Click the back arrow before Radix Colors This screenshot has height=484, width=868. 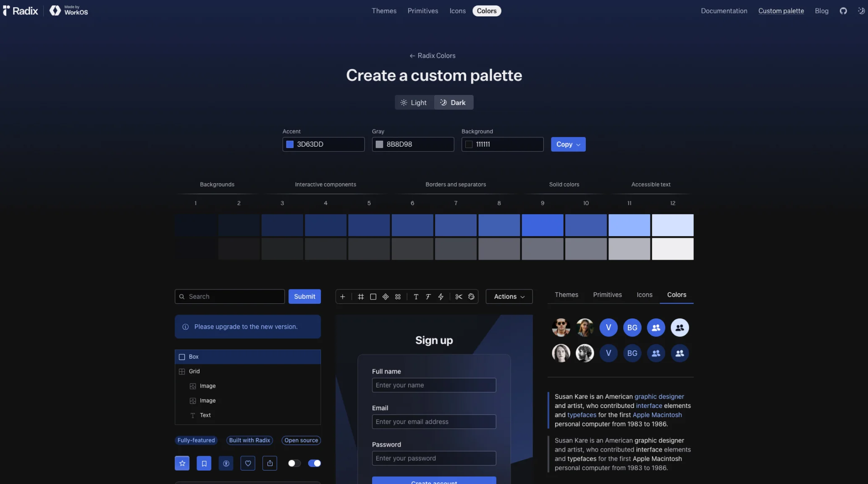coord(412,56)
